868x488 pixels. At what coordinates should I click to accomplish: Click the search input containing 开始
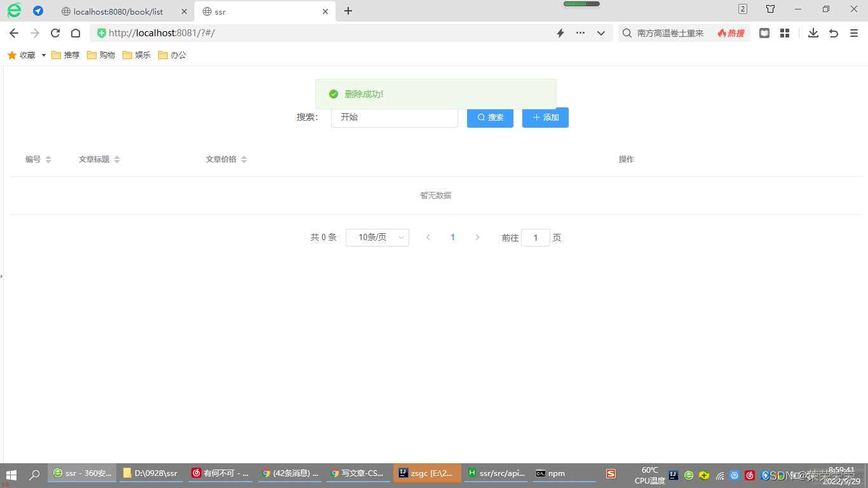[x=395, y=118]
